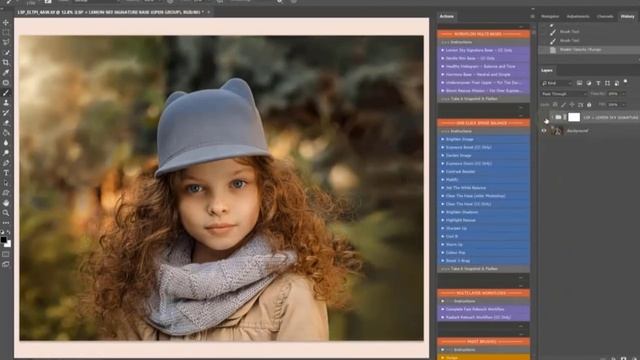Click the foreground color swatch
The width and height of the screenshot is (640, 360).
coord(4,240)
